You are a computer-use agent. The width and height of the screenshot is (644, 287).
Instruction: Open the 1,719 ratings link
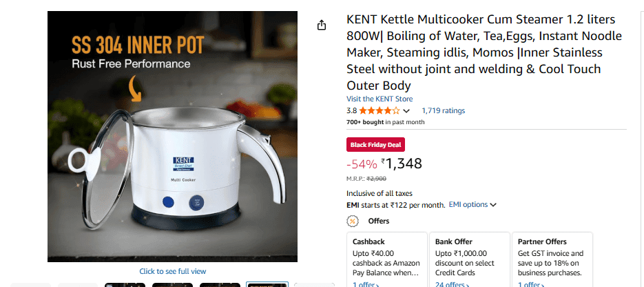[443, 110]
